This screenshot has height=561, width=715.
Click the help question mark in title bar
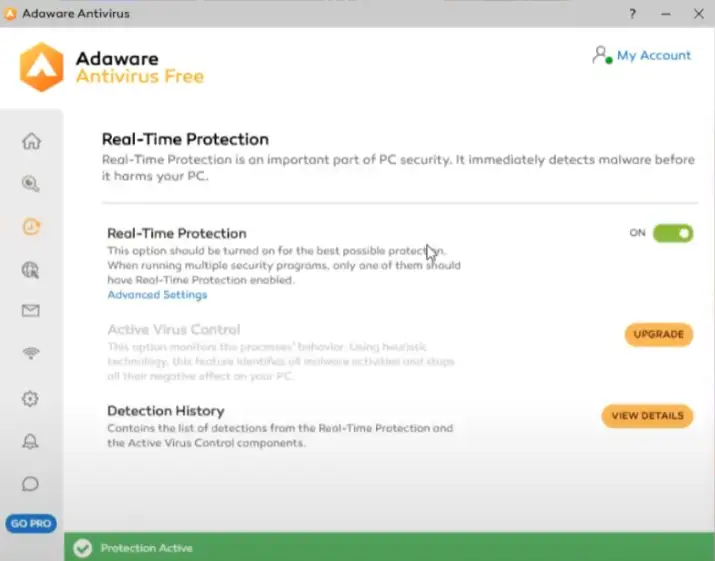pyautogui.click(x=632, y=14)
